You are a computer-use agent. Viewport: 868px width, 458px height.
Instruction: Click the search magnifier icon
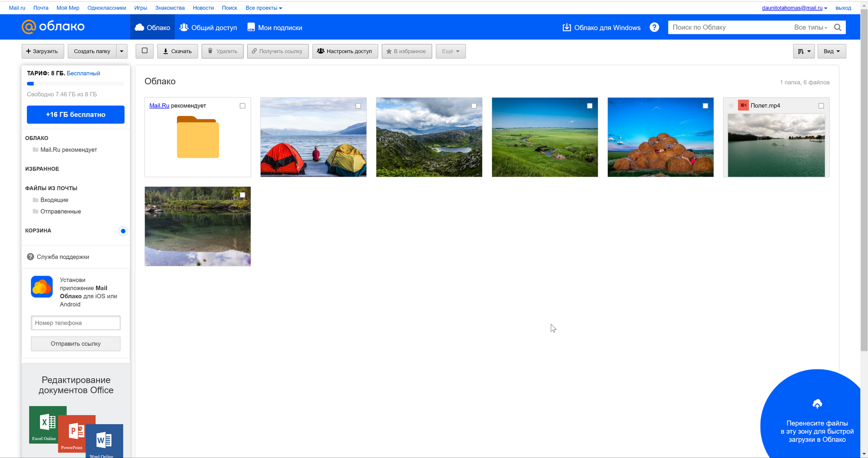pyautogui.click(x=838, y=27)
